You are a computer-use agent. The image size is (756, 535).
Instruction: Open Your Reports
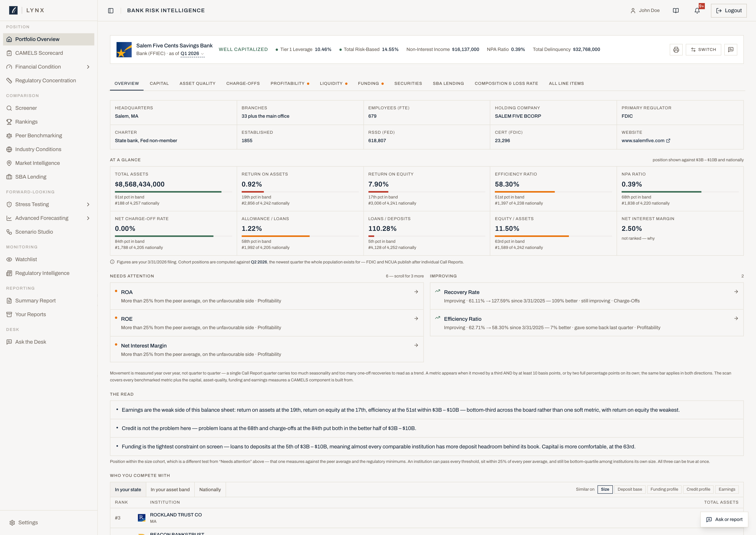coord(49,314)
